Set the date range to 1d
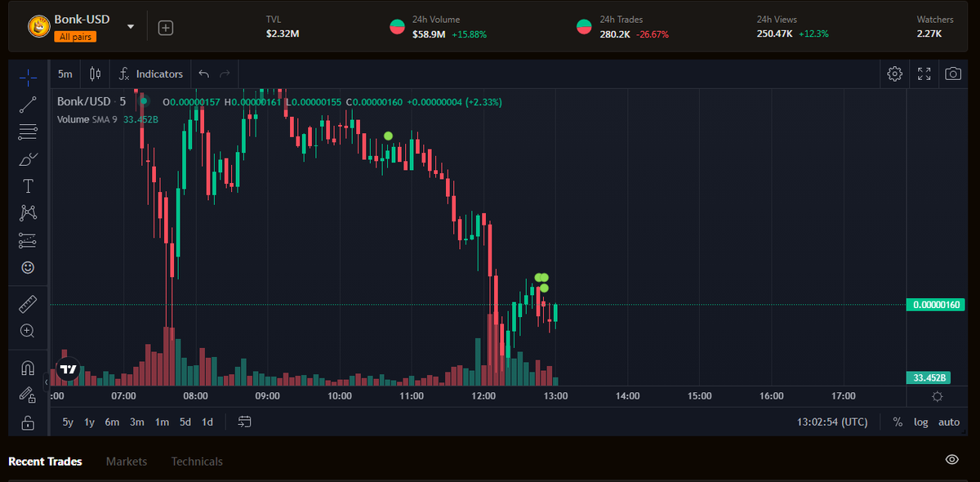Viewport: 980px width, 482px height. 207,422
